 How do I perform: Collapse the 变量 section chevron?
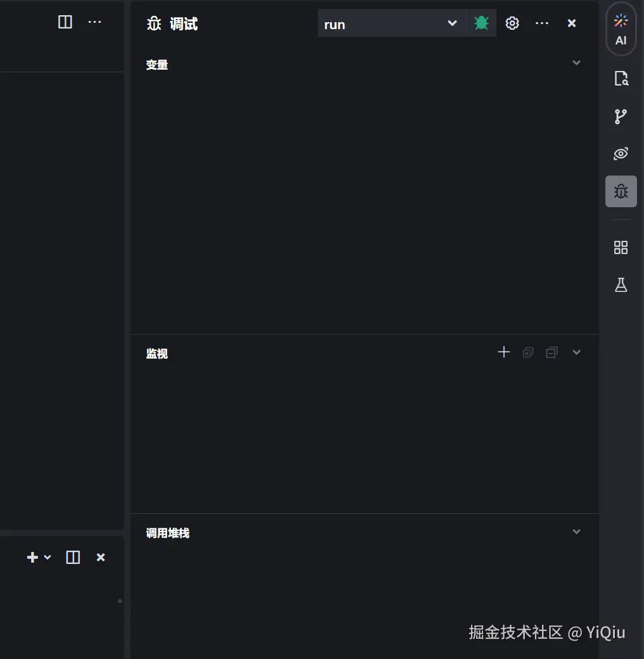(x=576, y=63)
